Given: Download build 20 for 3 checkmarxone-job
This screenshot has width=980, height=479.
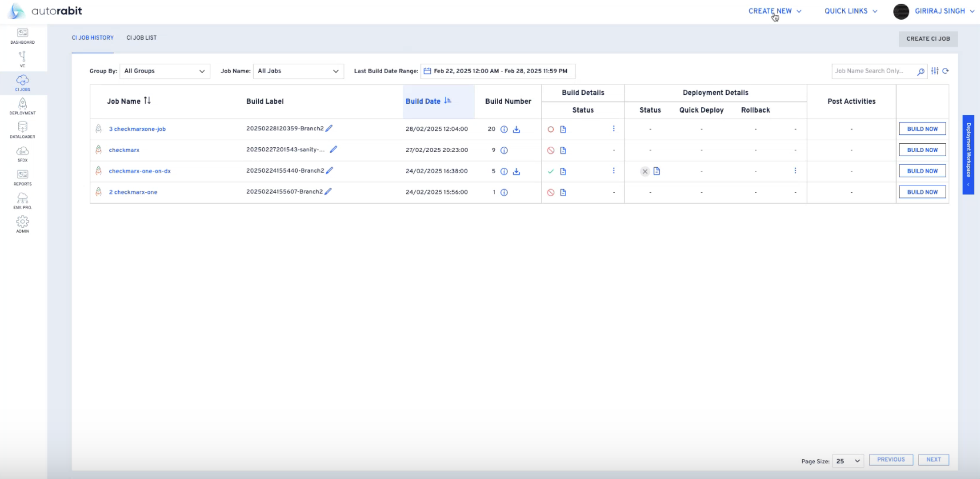Looking at the screenshot, I should [x=516, y=129].
